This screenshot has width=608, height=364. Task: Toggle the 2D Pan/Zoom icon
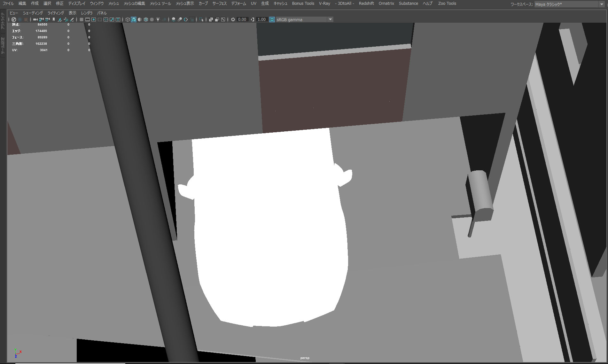66,19
